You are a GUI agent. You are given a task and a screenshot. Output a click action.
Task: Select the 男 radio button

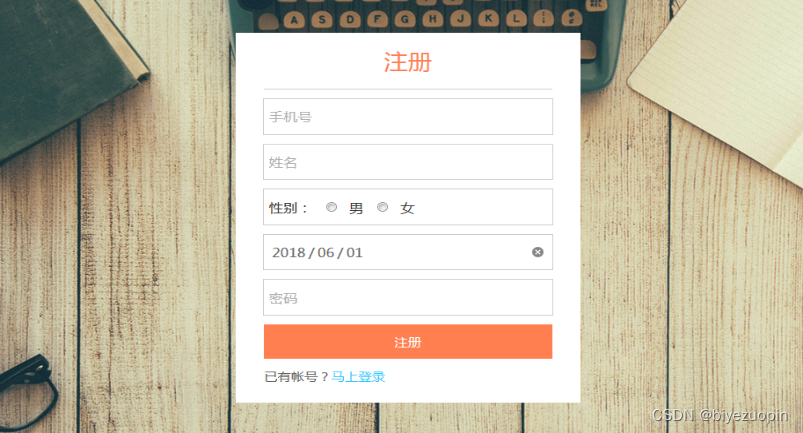tap(331, 207)
